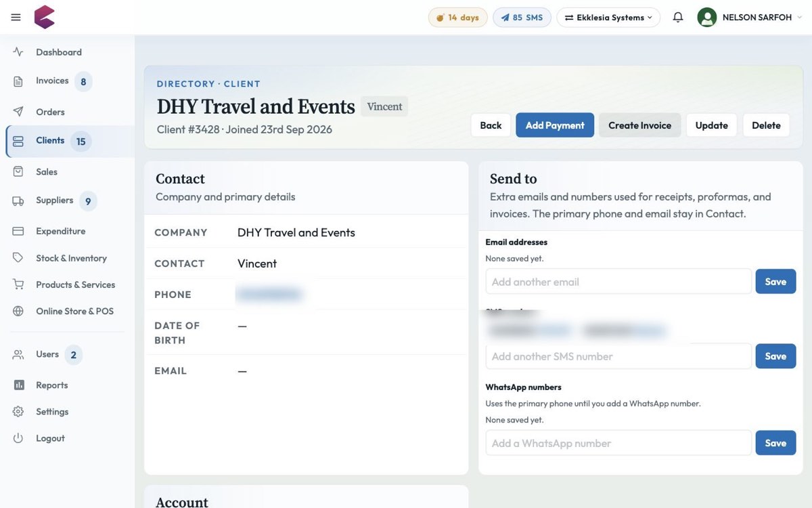Screen dimensions: 812x508
Task: Click the 14 days trial badge
Action: coord(458,18)
